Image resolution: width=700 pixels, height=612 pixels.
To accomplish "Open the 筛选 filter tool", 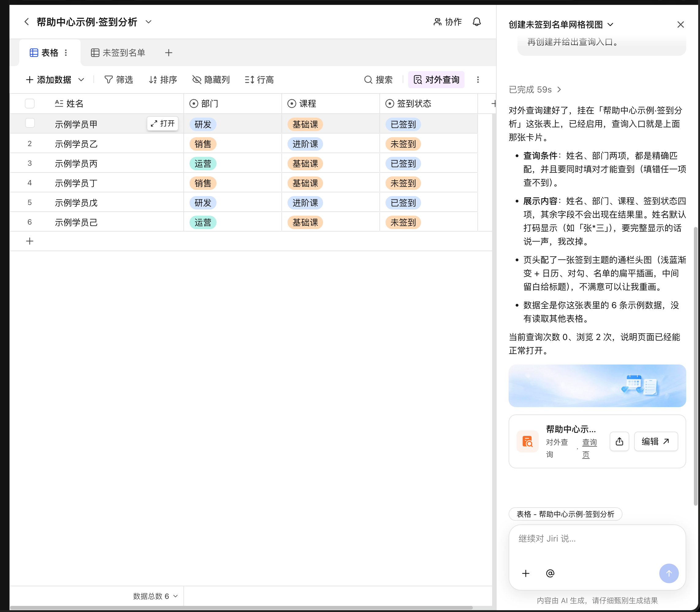I will point(119,80).
